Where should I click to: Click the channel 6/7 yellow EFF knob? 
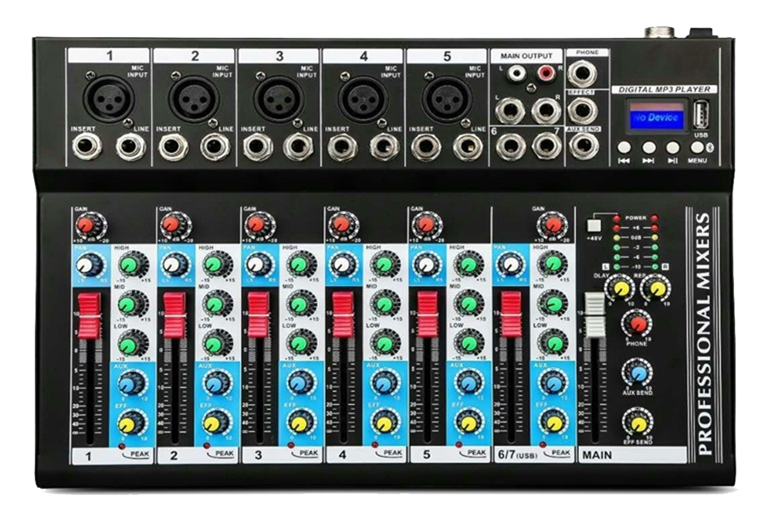(x=552, y=422)
